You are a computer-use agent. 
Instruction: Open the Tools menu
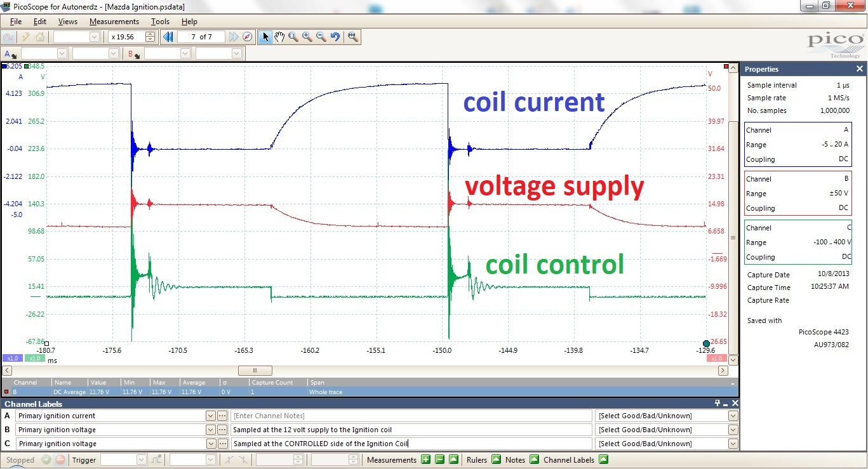tap(160, 21)
